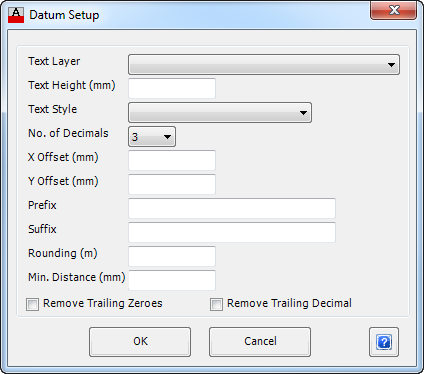Click the Datum Setup title bar
The width and height of the screenshot is (424, 374).
(x=200, y=15)
